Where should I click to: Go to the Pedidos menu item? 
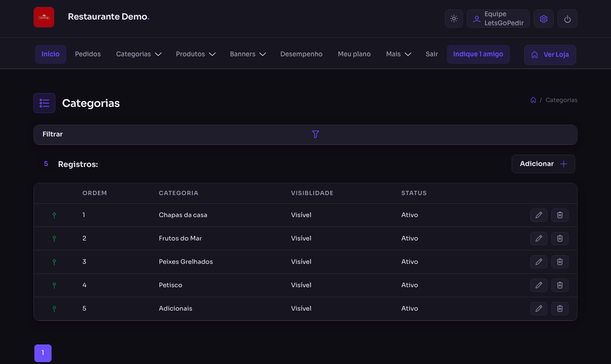point(88,54)
